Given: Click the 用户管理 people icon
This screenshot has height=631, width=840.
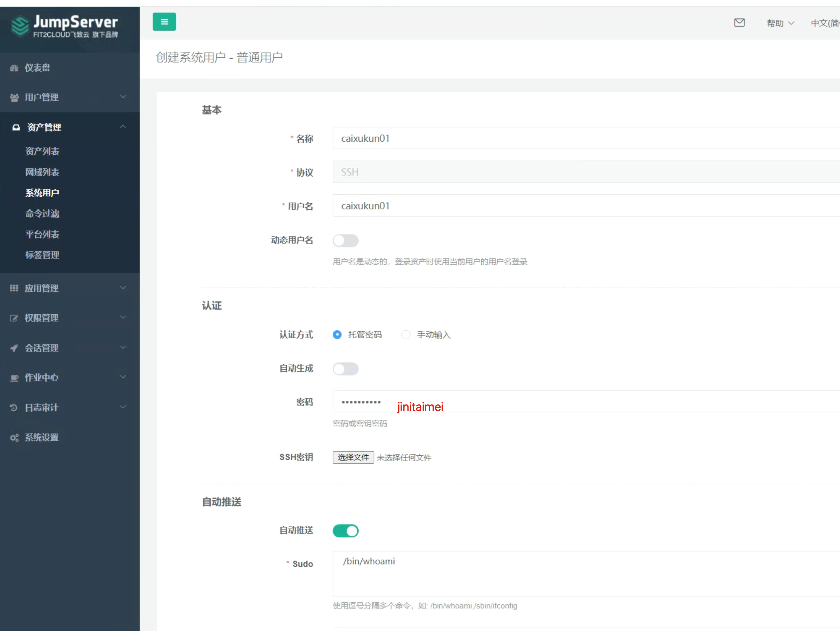Looking at the screenshot, I should 14,98.
